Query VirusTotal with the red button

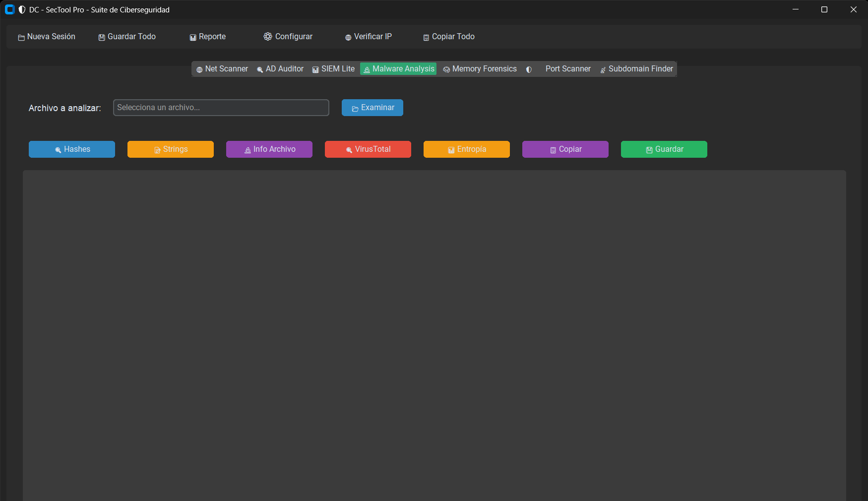coord(368,149)
